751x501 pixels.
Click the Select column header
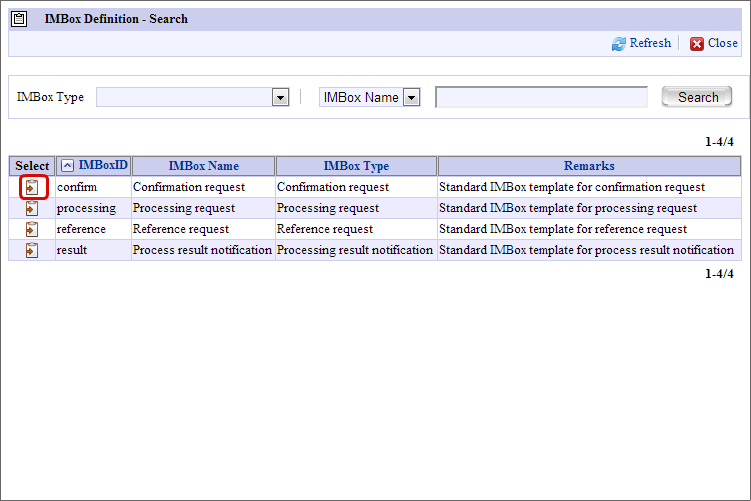click(x=32, y=166)
